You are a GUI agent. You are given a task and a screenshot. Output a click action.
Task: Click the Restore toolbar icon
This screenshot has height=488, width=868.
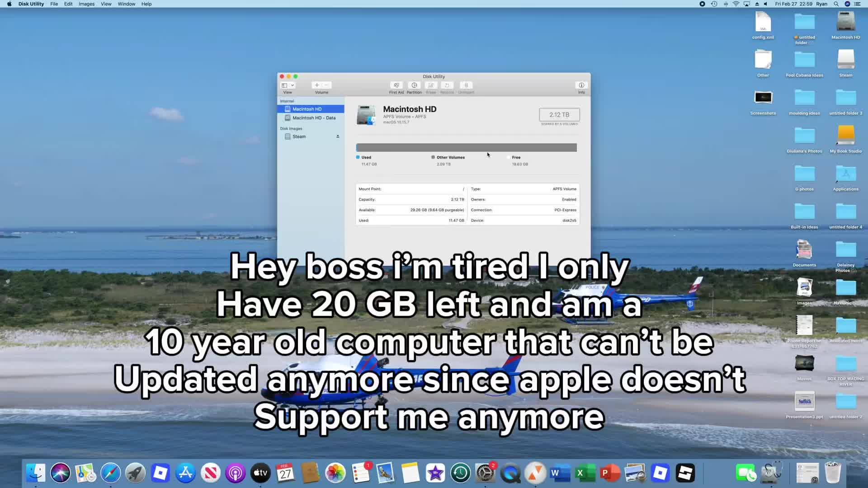point(447,85)
